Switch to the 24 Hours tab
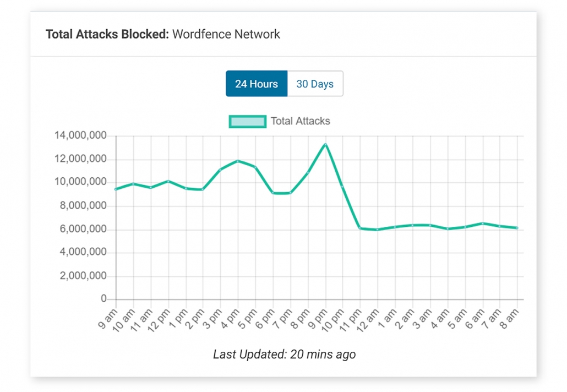Image resolution: width=567 pixels, height=392 pixels. (256, 84)
